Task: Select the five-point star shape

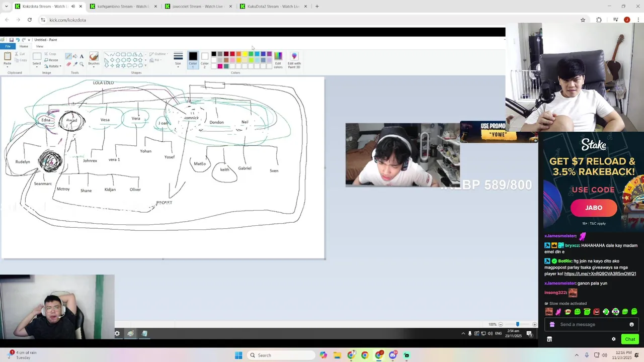Action: (x=118, y=65)
